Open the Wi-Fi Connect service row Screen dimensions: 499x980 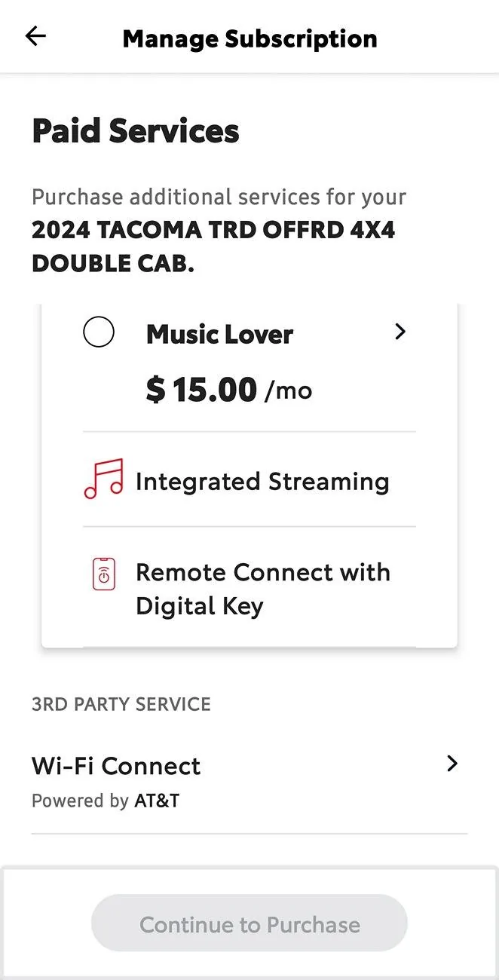coord(249,780)
